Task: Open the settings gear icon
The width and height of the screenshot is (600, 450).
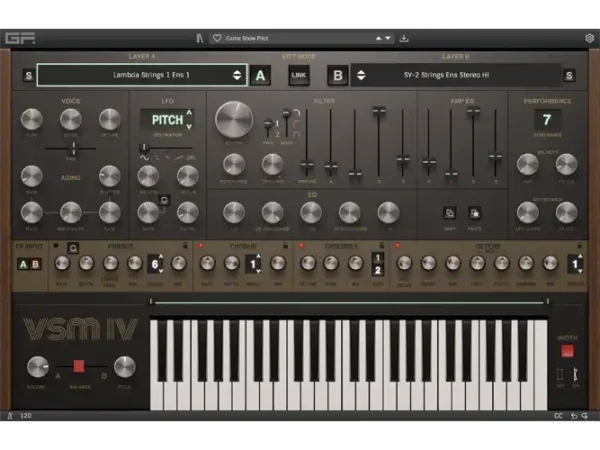Action: coord(590,38)
